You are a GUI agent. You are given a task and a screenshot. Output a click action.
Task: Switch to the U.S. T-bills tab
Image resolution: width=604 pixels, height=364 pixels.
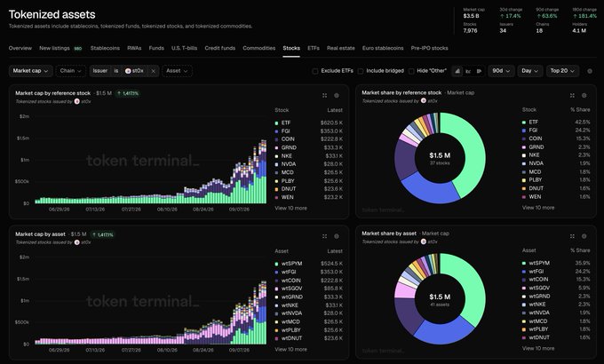pos(184,48)
